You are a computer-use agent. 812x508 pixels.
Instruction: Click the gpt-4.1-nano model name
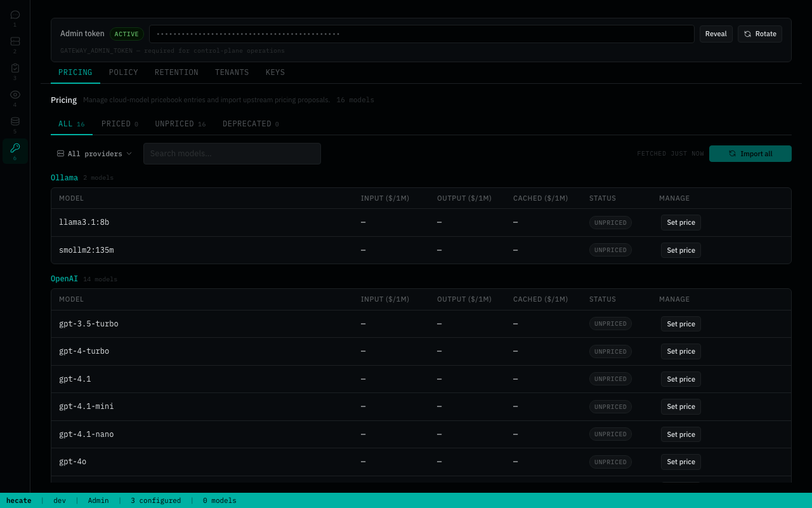pyautogui.click(x=86, y=434)
